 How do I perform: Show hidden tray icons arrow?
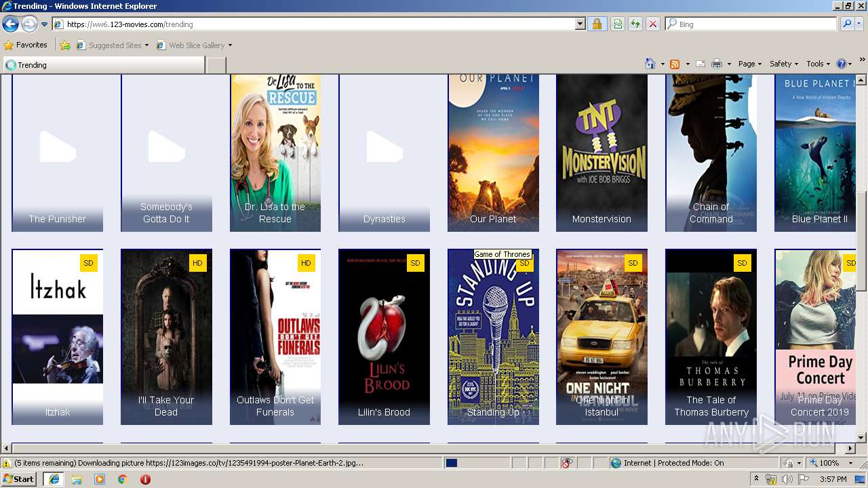(x=756, y=479)
